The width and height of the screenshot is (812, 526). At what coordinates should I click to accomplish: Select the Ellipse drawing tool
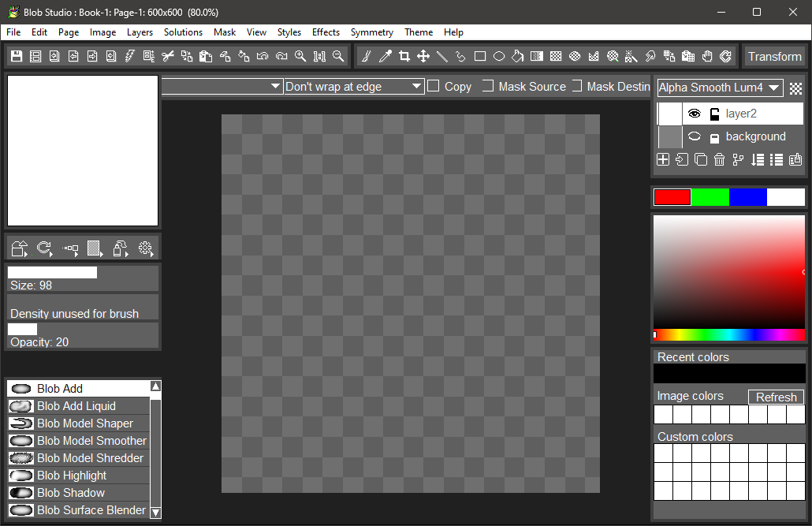(x=498, y=57)
